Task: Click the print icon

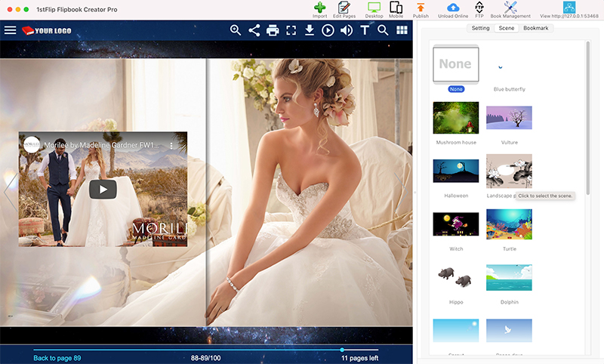Action: point(273,30)
